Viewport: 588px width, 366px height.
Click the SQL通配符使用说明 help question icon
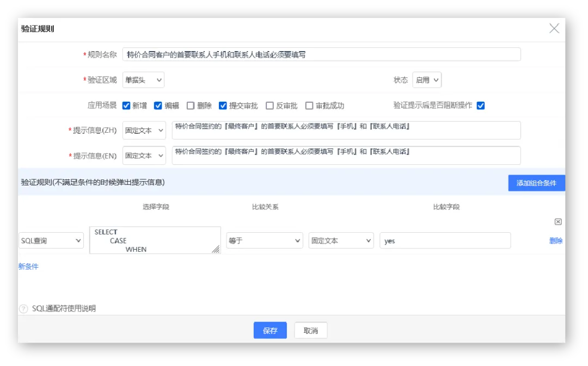click(23, 309)
